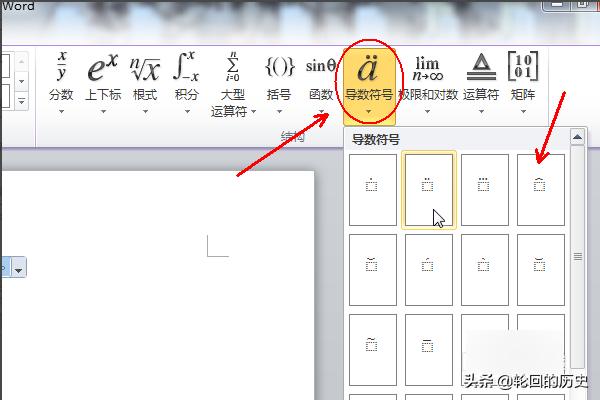Image resolution: width=600 pixels, height=400 pixels.
Task: Insert the double dot accent template
Action: pos(429,190)
